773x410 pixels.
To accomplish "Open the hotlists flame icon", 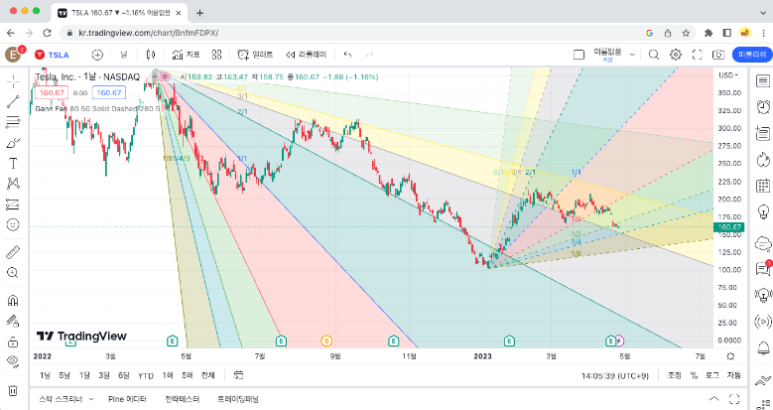I will click(763, 160).
